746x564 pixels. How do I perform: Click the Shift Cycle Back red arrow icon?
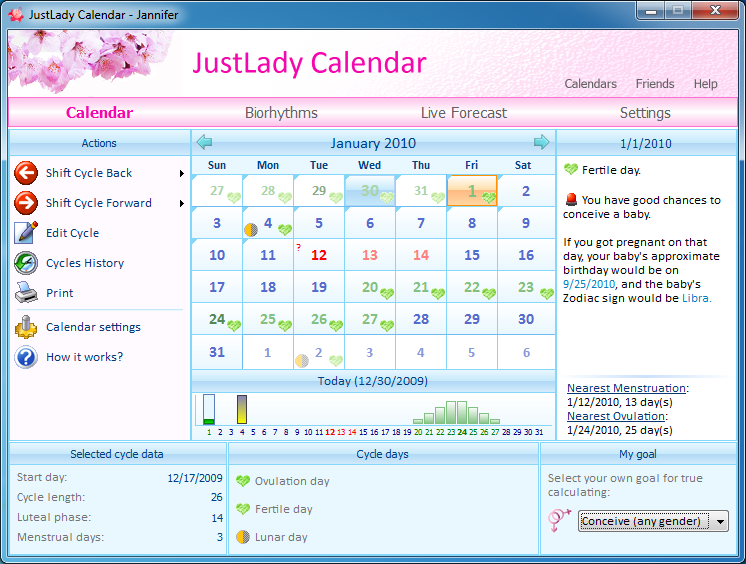coord(26,173)
